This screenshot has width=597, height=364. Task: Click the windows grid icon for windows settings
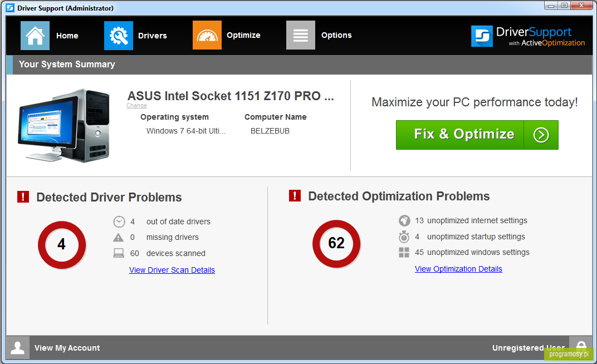[404, 252]
